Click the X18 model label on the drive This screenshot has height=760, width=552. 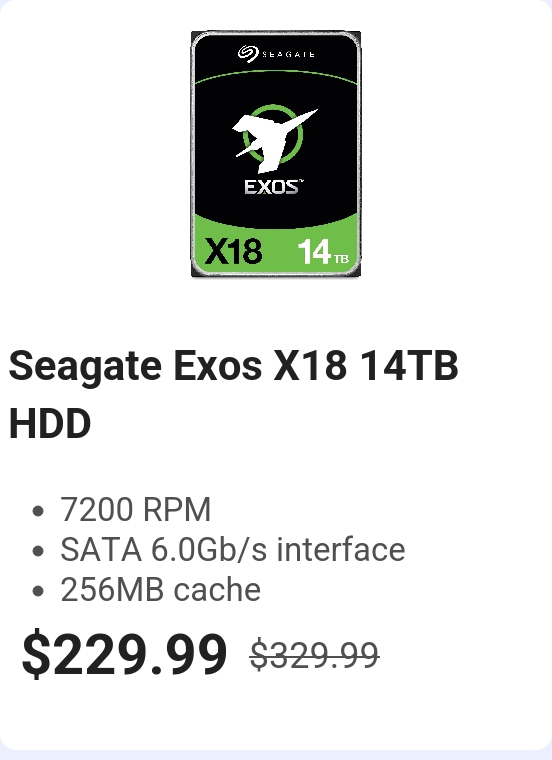click(234, 251)
